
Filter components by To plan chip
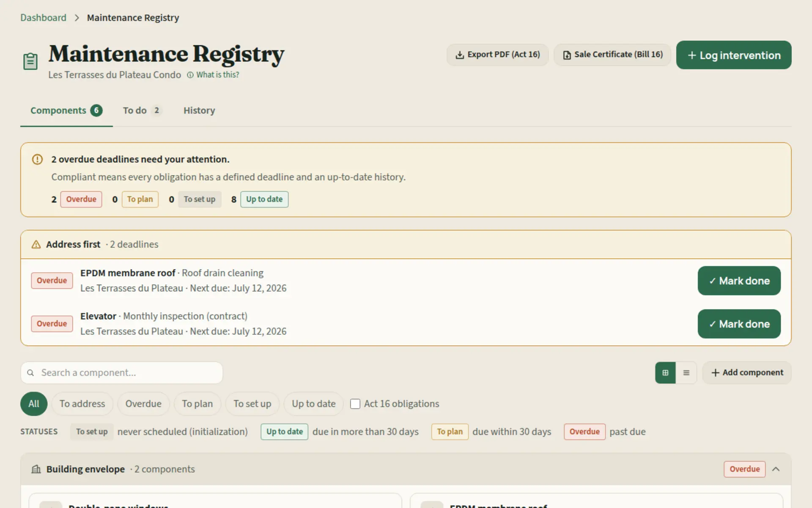[x=198, y=404]
